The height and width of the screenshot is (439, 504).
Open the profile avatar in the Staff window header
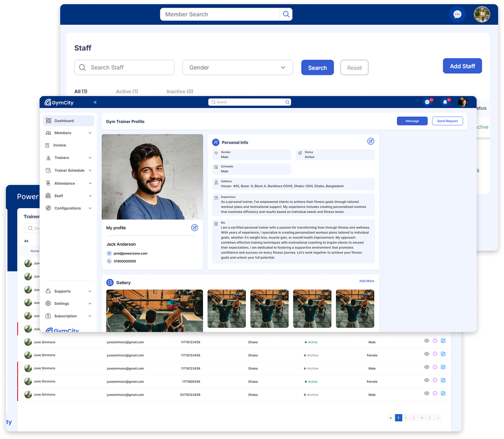(482, 14)
